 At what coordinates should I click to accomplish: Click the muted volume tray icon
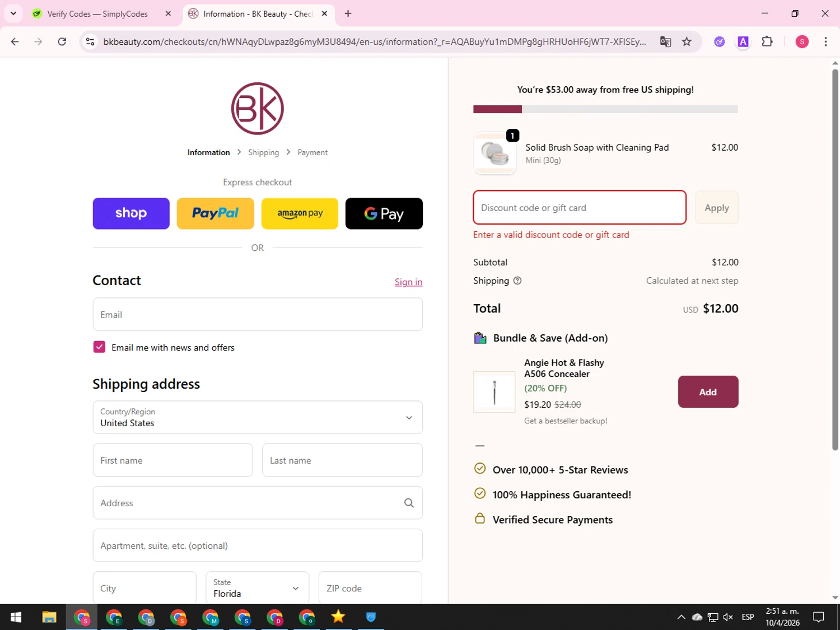728,617
